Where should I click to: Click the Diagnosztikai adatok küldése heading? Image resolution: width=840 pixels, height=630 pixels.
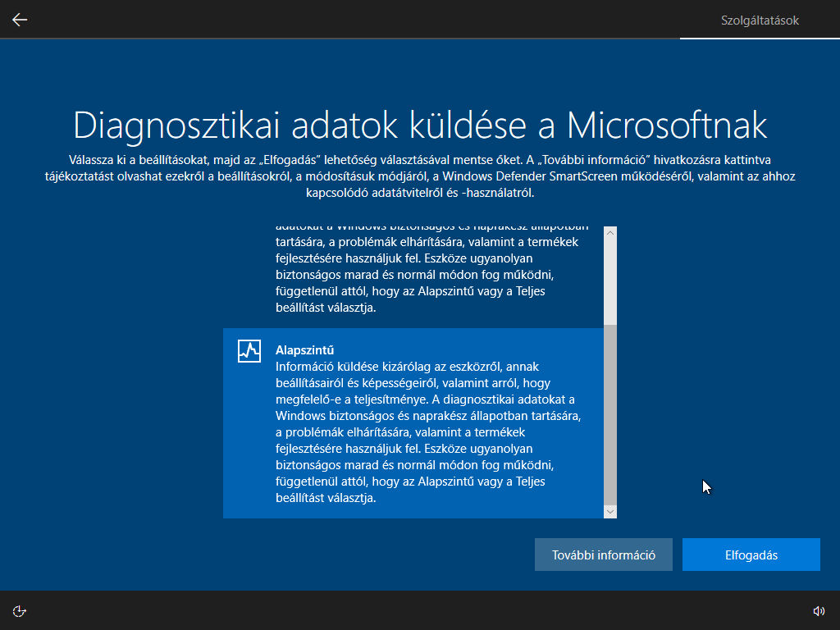[420, 126]
